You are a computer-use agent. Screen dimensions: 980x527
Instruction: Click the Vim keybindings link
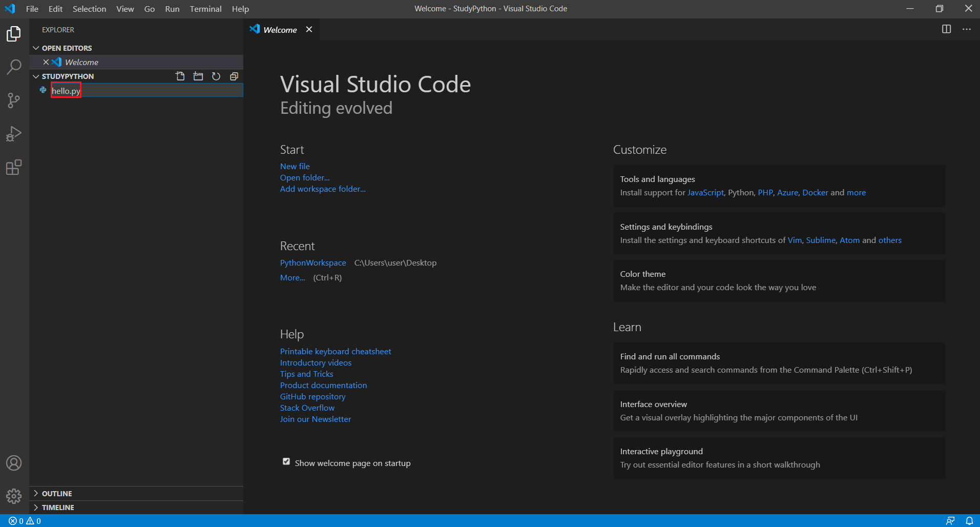pos(795,240)
